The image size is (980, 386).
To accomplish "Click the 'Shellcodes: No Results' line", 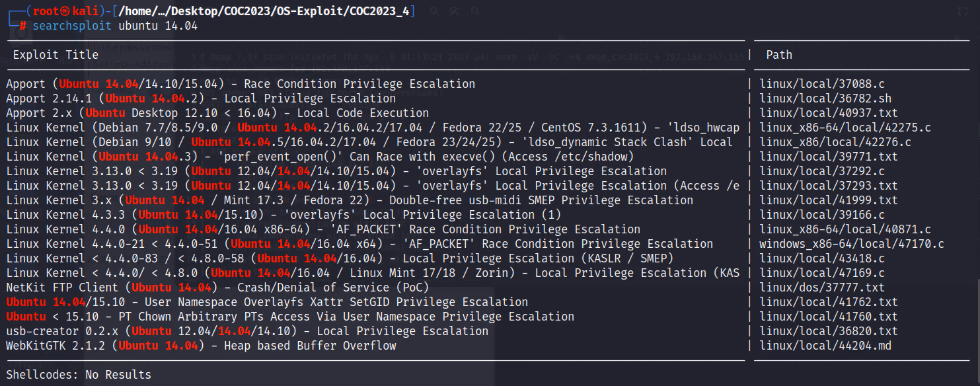I will tap(79, 375).
